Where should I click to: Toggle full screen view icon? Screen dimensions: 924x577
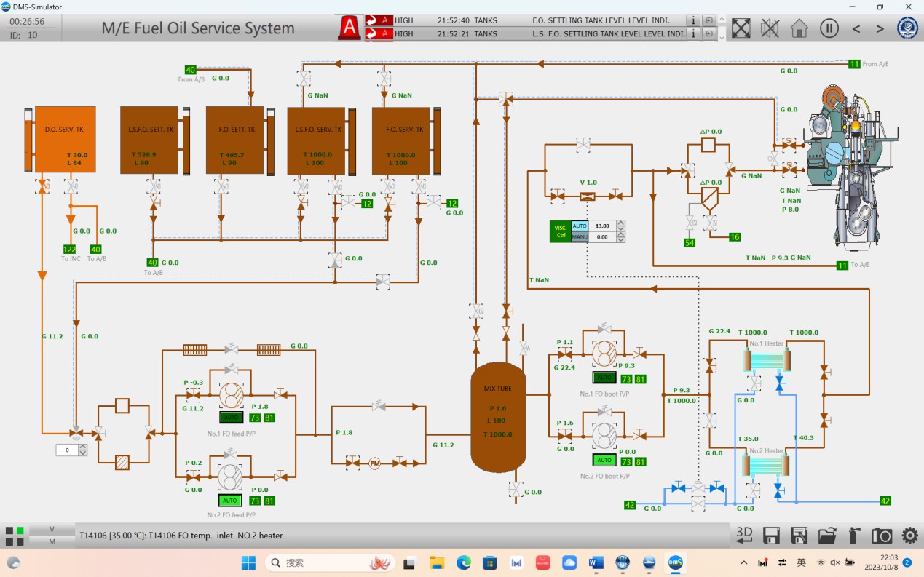coord(741,28)
